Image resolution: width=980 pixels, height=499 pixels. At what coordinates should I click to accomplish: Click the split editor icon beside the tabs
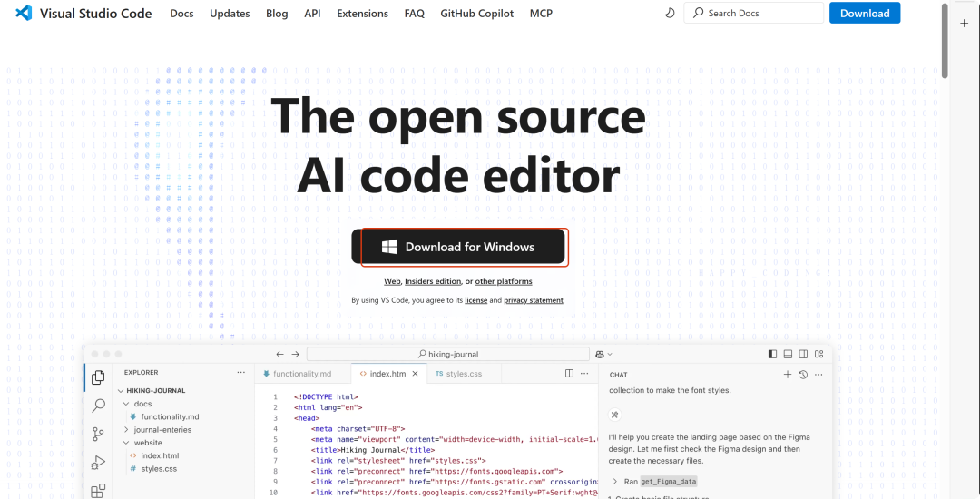click(x=569, y=373)
